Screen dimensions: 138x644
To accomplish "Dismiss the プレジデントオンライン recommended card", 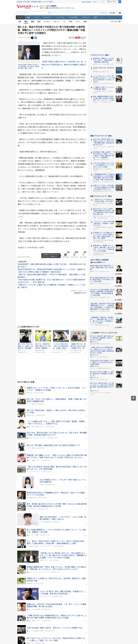I will (68, 352).
